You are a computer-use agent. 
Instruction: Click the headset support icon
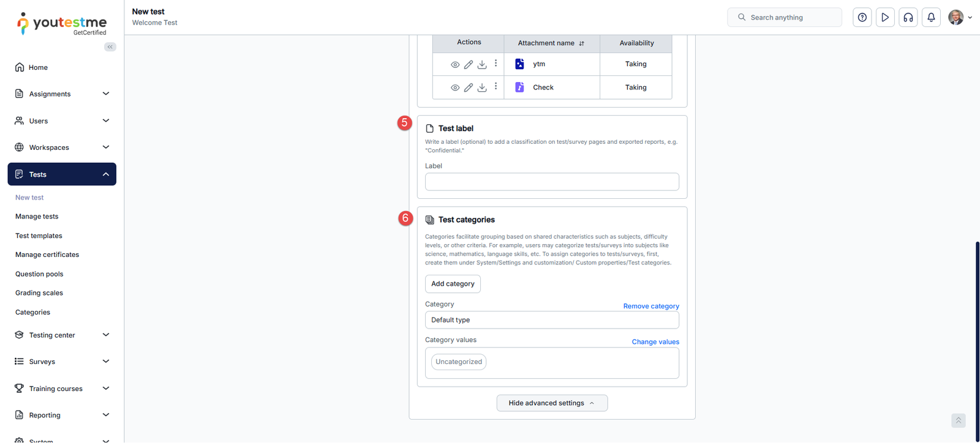tap(908, 18)
